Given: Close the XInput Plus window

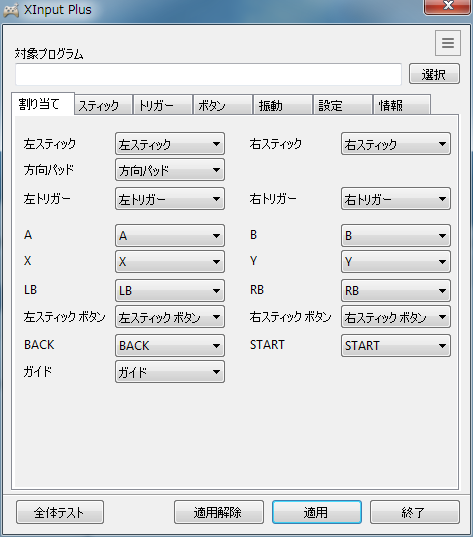Looking at the screenshot, I should [447, 6].
